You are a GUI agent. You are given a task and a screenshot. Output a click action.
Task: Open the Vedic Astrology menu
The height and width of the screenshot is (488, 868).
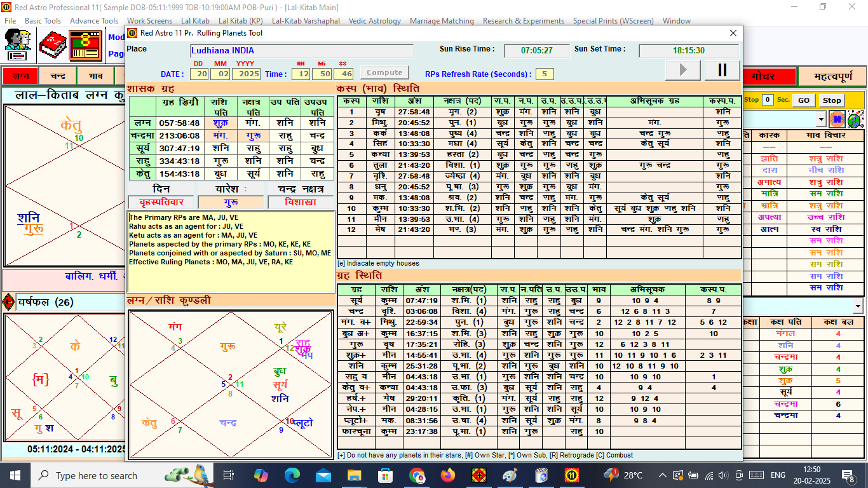[375, 21]
